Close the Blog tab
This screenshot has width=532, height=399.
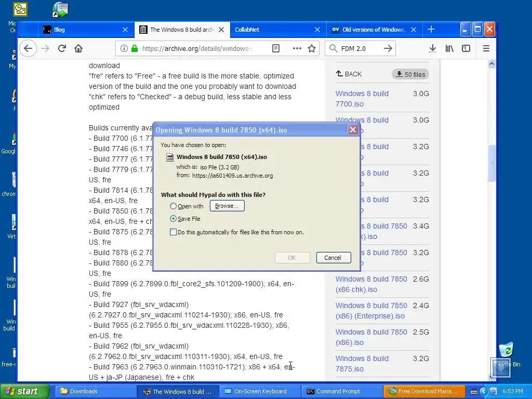pos(125,30)
